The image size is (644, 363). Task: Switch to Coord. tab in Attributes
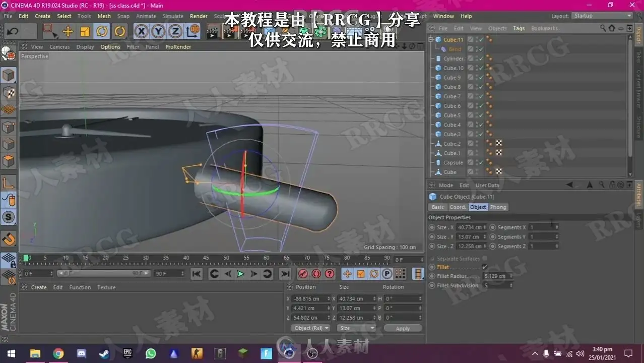458,207
